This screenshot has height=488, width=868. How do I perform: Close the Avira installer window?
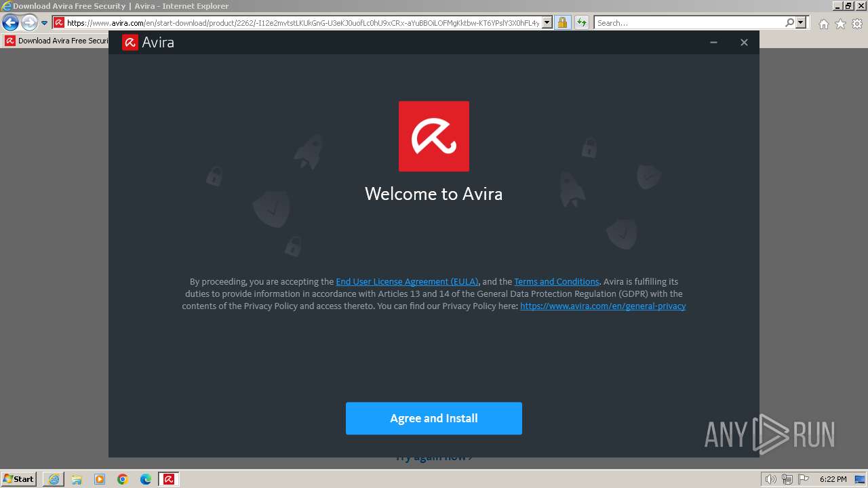pyautogui.click(x=744, y=42)
